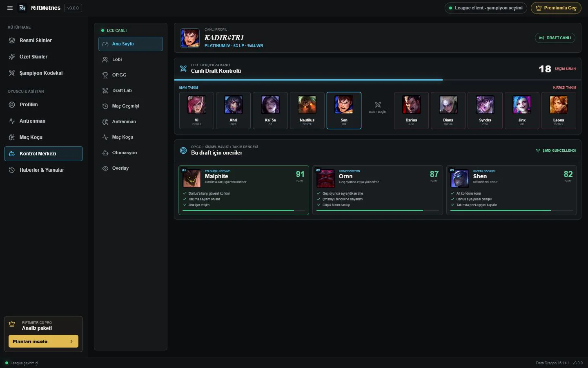Click the BAN / SEÇİM swords icon

pos(378,105)
